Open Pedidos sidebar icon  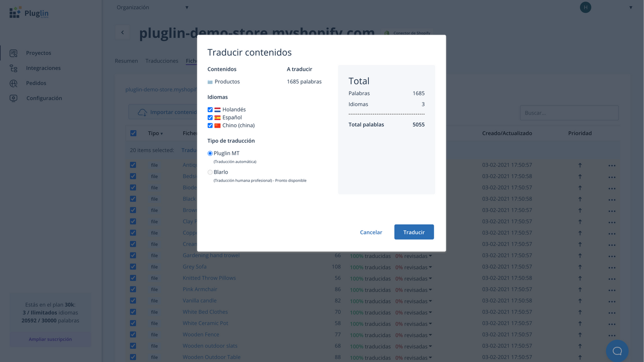14,83
